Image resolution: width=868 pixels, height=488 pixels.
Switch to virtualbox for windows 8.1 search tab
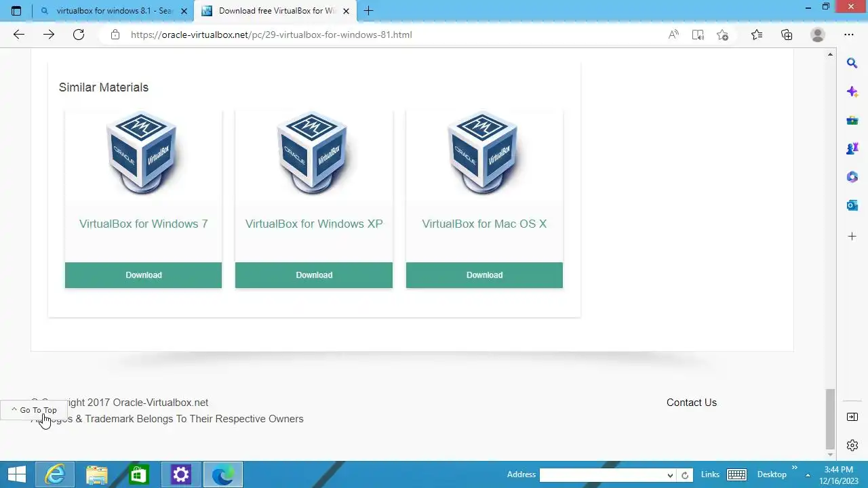113,11
